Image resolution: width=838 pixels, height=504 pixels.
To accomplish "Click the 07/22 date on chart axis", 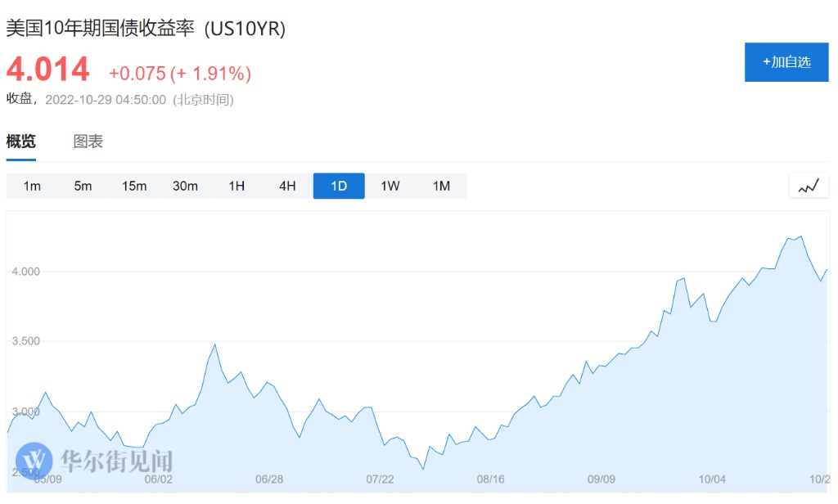I will [381, 479].
